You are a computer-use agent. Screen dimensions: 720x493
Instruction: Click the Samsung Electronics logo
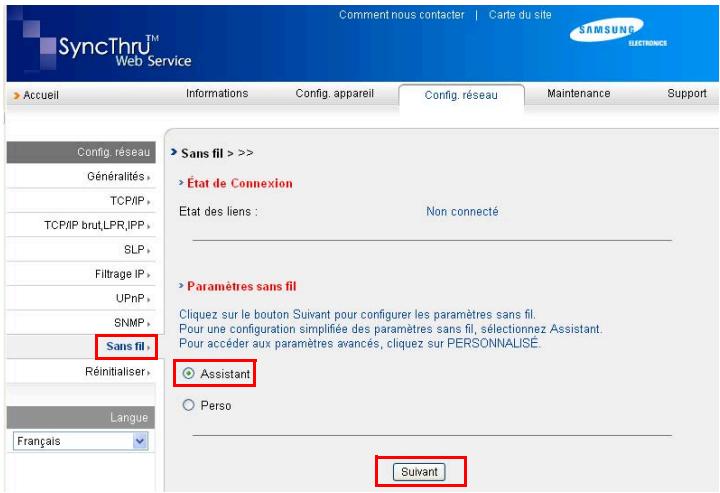point(618,32)
